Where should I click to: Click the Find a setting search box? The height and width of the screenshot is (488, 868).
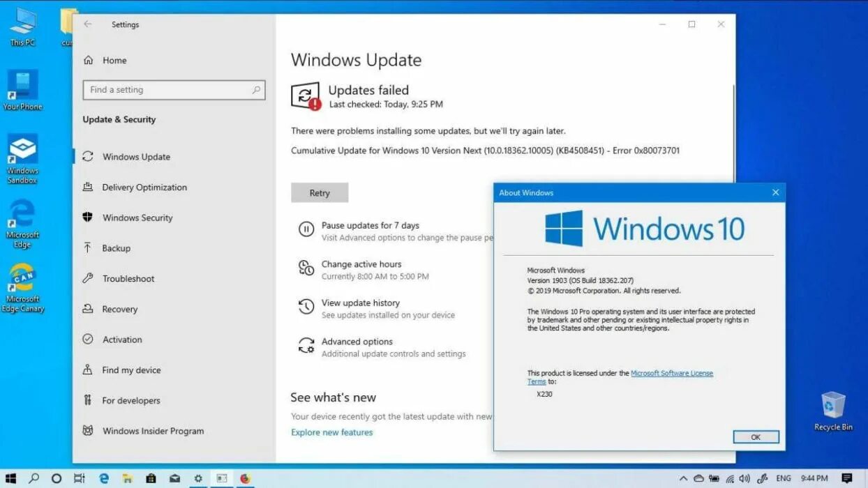(174, 90)
